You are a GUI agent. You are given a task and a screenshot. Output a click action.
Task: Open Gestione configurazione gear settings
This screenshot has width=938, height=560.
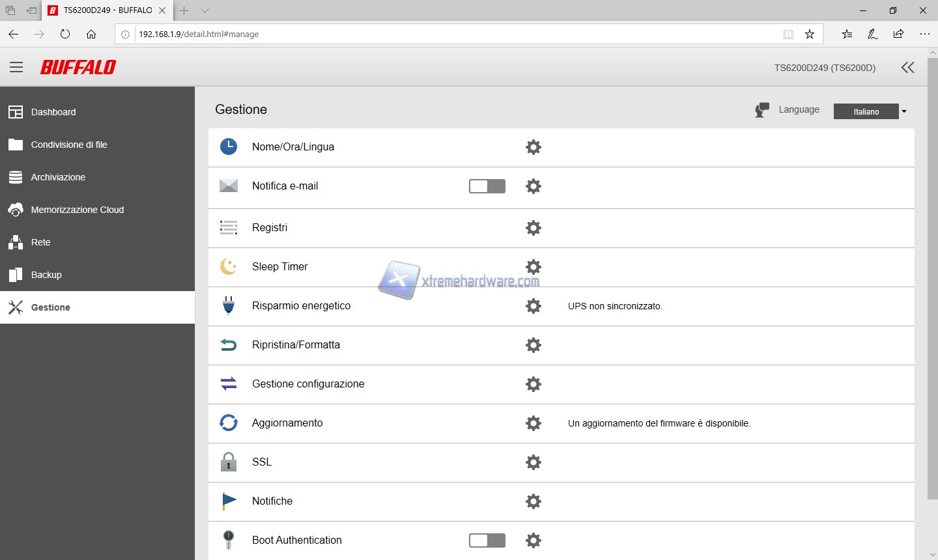[533, 384]
